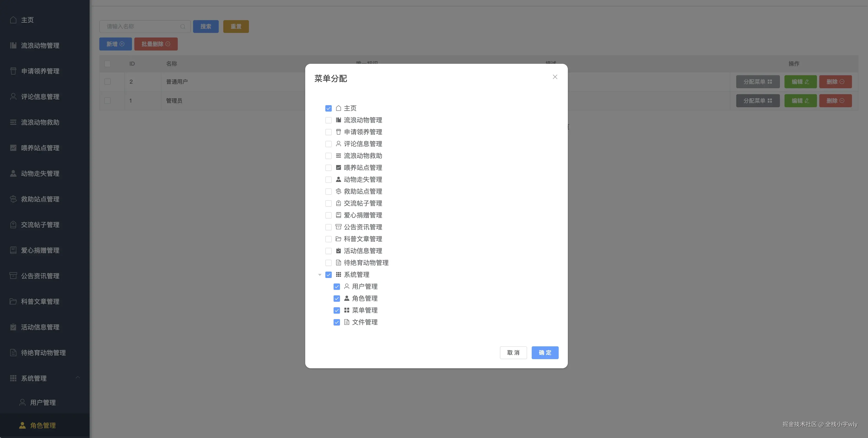Click the 公告资讯管理 box icon in sidebar
Screen dimensions: 868x438
[x=13, y=276]
